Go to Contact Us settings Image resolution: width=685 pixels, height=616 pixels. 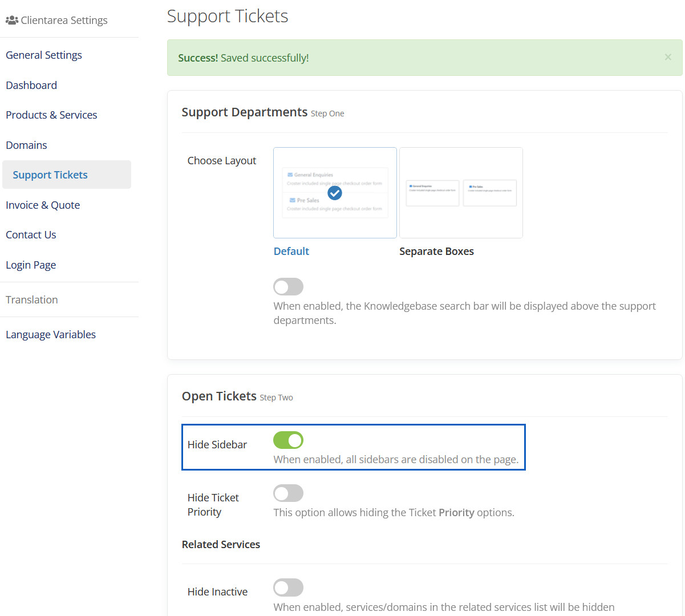(31, 235)
